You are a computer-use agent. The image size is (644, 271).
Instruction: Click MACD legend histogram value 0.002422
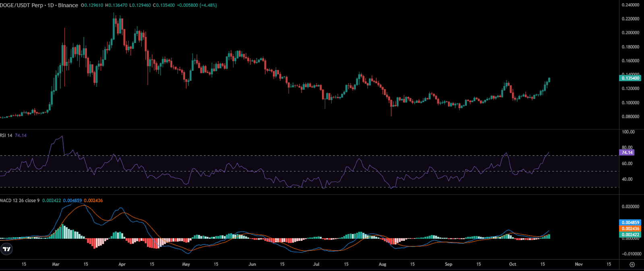point(52,201)
